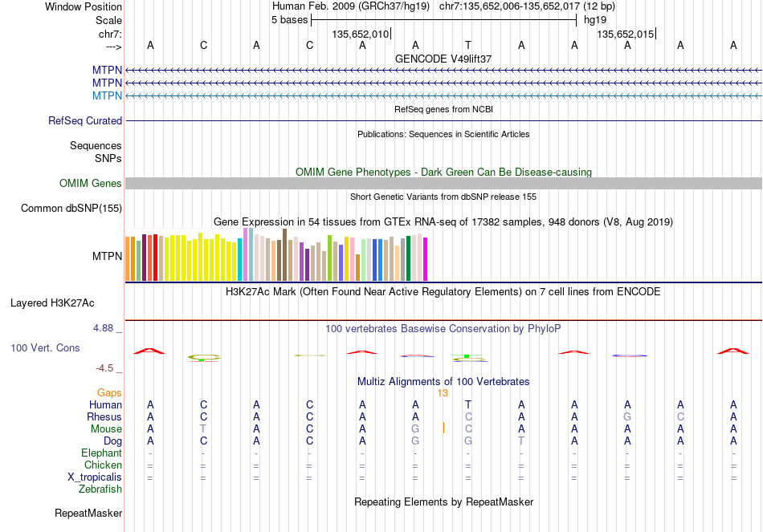Select the Elephant species label
The image size is (763, 532).
[x=101, y=453]
